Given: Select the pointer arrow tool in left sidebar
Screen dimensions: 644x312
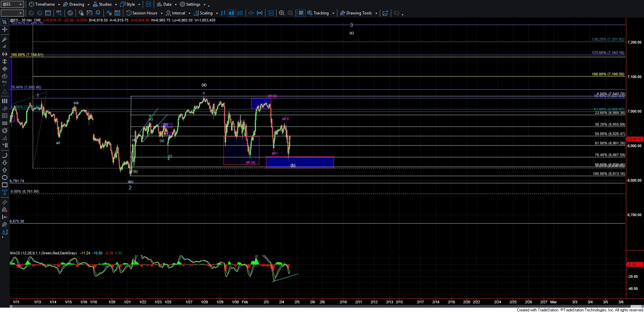Looking at the screenshot, I should 5,22.
